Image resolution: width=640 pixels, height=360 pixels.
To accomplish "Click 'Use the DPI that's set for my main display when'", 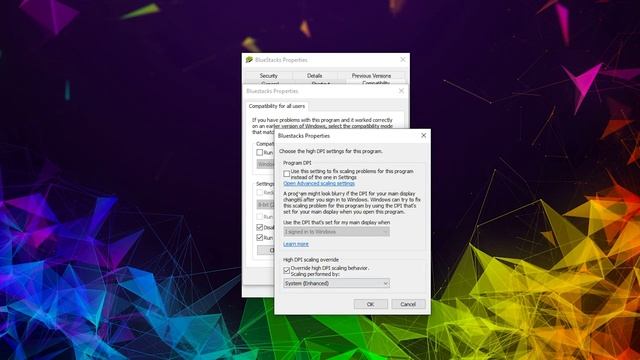I will point(336,222).
